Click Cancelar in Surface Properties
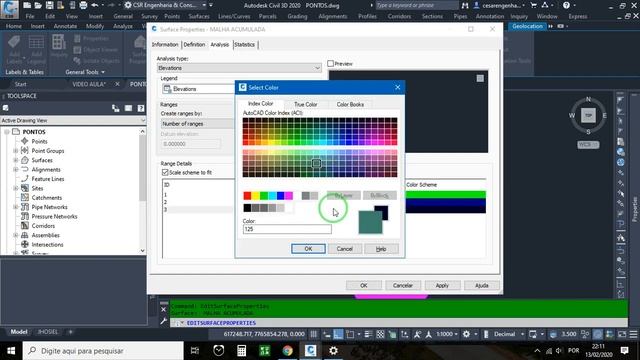 coord(403,285)
